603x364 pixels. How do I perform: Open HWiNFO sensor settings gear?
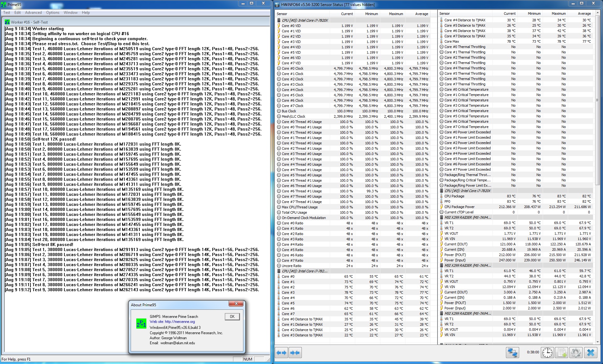(x=576, y=353)
